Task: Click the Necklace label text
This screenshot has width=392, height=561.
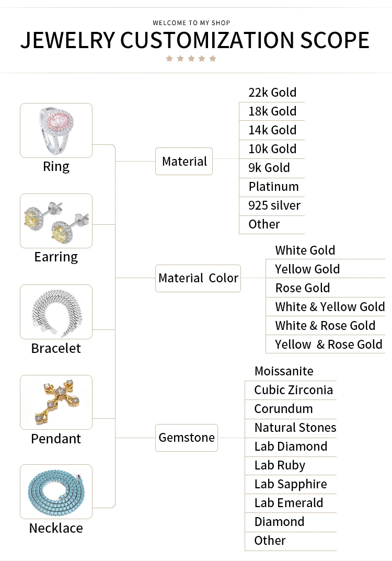Action: 56,528
